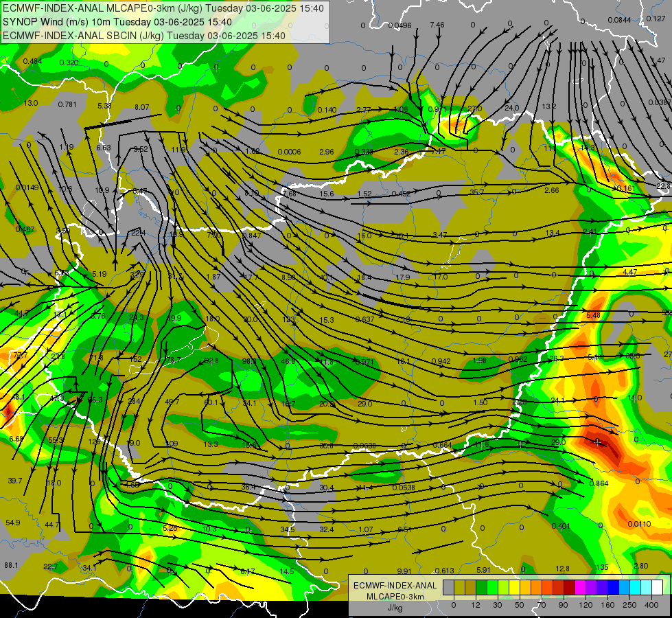
Task: Click the map value 0.127
Action: pos(656,19)
